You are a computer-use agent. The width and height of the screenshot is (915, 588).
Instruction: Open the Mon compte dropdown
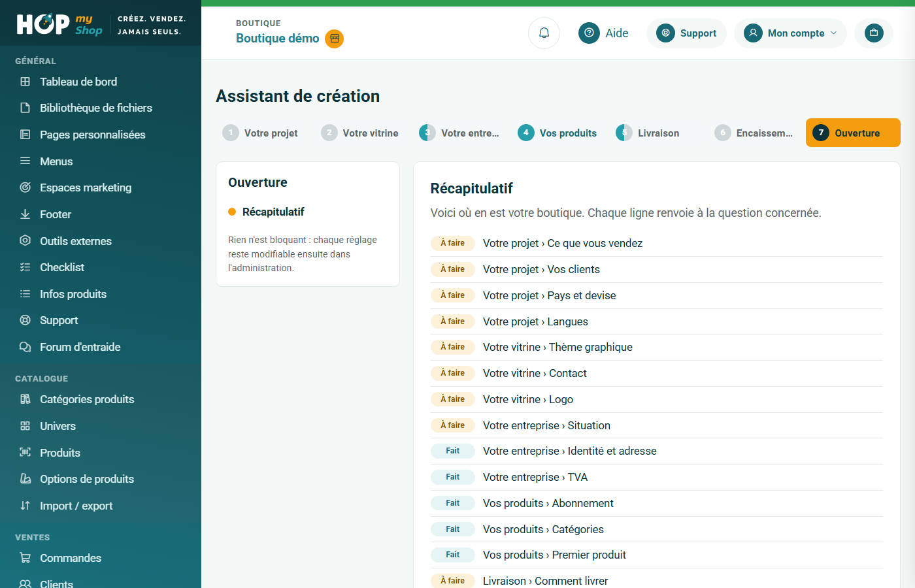point(790,33)
